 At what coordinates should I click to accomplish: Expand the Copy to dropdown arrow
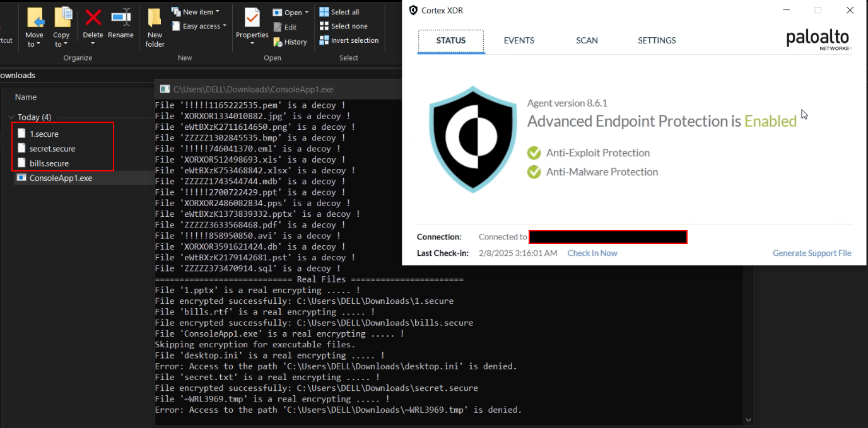click(x=66, y=44)
